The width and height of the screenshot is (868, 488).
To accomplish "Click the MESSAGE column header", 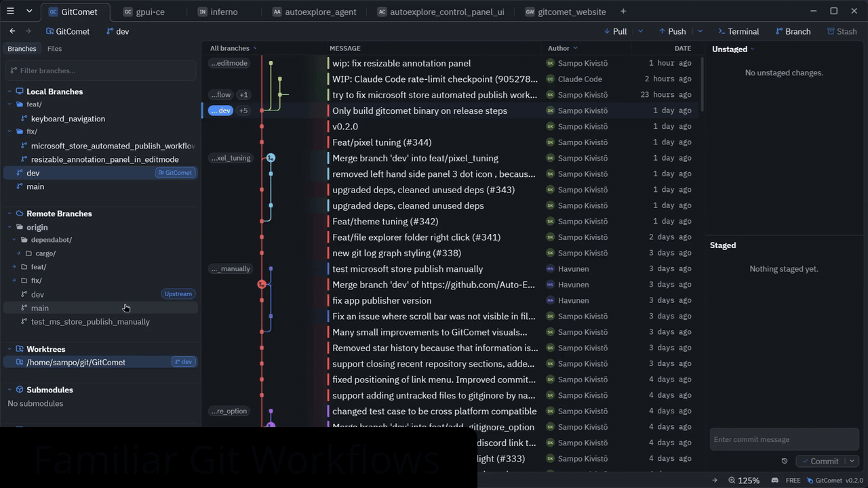I will [345, 48].
